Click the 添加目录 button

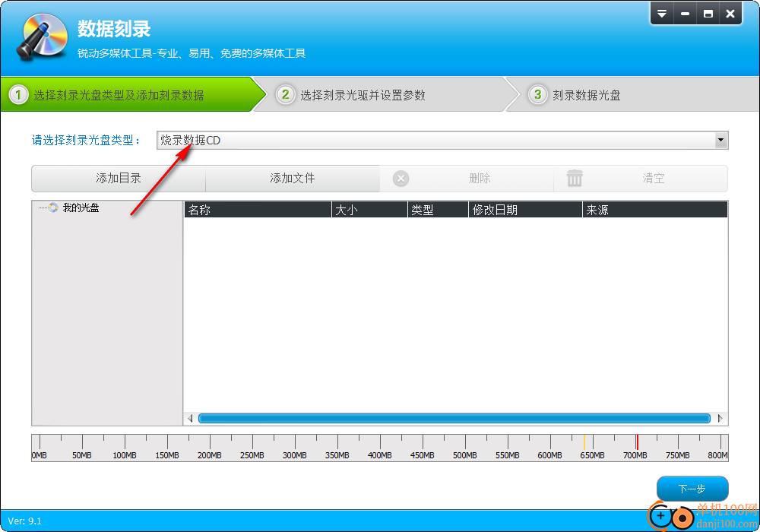(119, 179)
